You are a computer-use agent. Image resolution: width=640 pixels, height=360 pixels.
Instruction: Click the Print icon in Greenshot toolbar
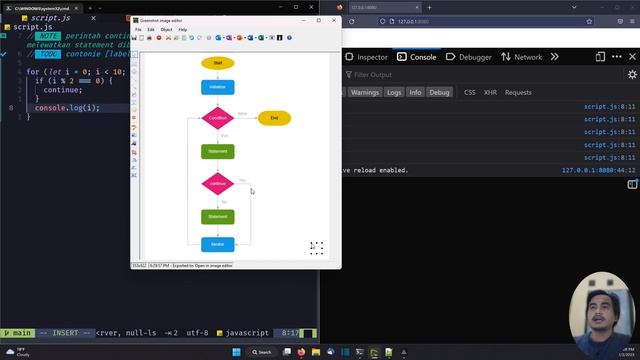click(149, 38)
